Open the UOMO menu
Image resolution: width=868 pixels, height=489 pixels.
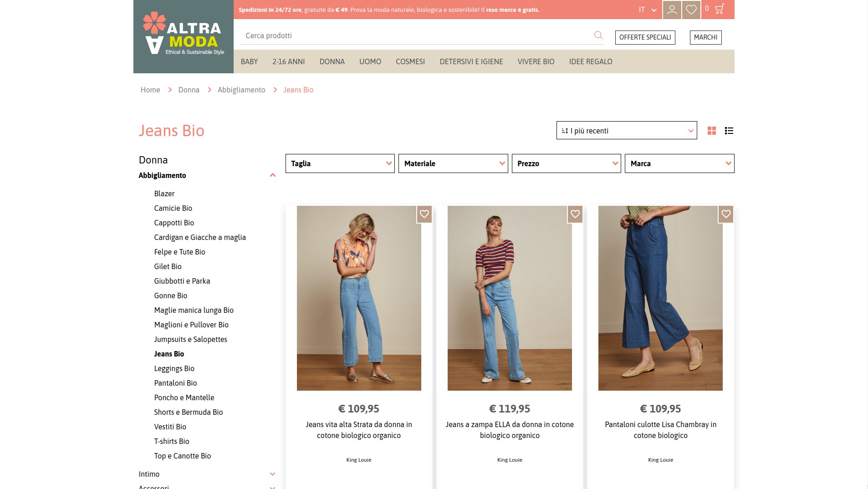(x=370, y=61)
